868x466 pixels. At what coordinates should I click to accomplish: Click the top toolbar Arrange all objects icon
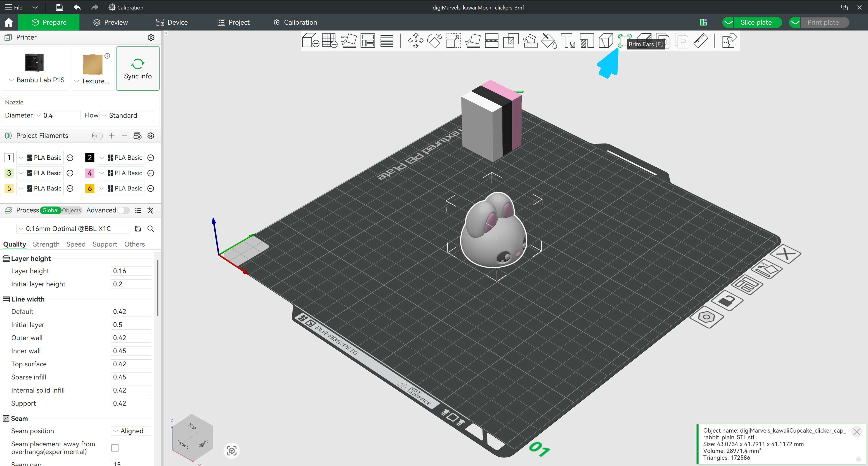tap(368, 40)
